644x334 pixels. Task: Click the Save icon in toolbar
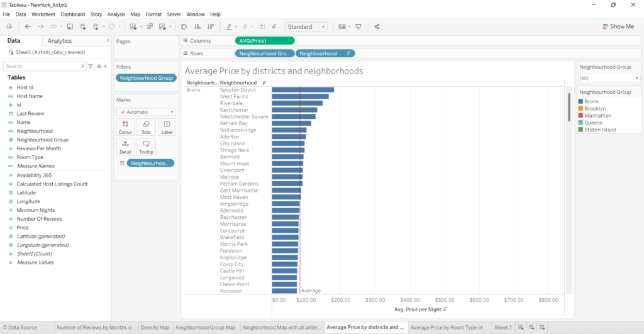pos(70,26)
